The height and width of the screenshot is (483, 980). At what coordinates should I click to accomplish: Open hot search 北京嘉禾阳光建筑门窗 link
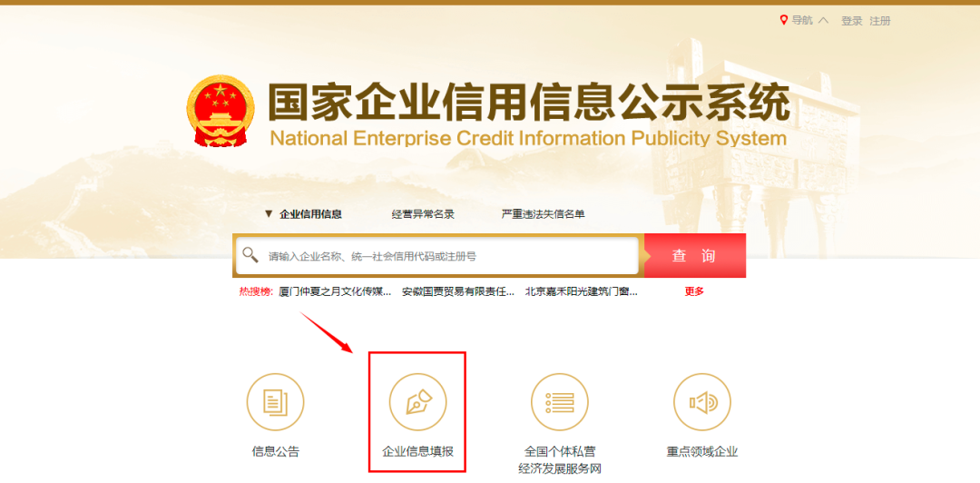tap(582, 291)
